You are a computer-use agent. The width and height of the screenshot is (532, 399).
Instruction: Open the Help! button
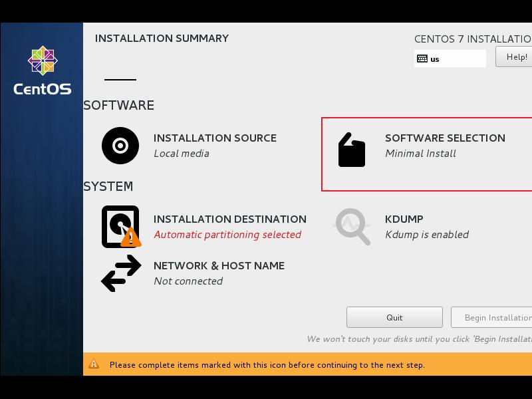[515, 57]
